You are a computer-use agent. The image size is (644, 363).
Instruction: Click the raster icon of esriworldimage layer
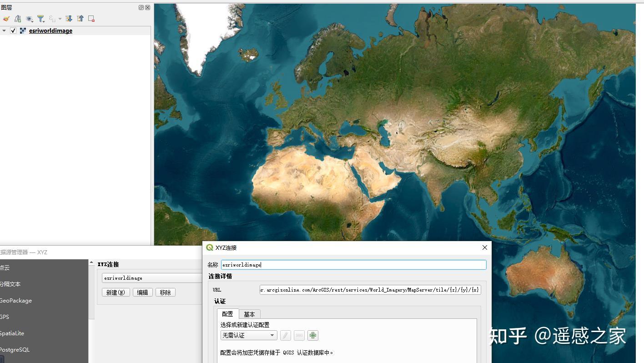pyautogui.click(x=23, y=30)
